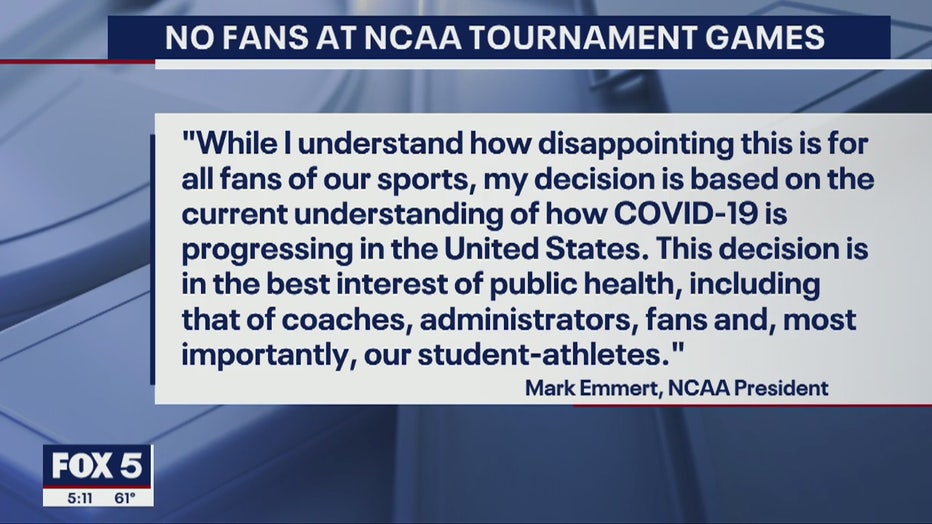Click the word administrators in the quote
932x524 pixels.
pos(525,320)
